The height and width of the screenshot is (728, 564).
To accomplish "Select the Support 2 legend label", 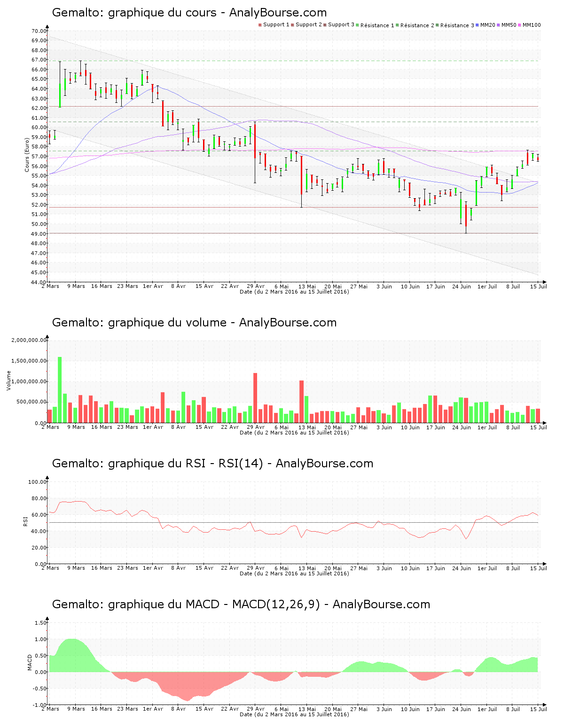I will tap(309, 25).
